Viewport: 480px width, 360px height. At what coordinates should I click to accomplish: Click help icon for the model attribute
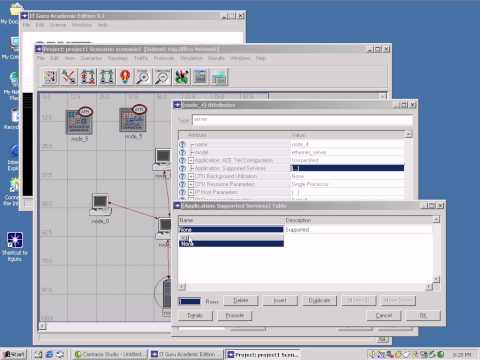182,152
